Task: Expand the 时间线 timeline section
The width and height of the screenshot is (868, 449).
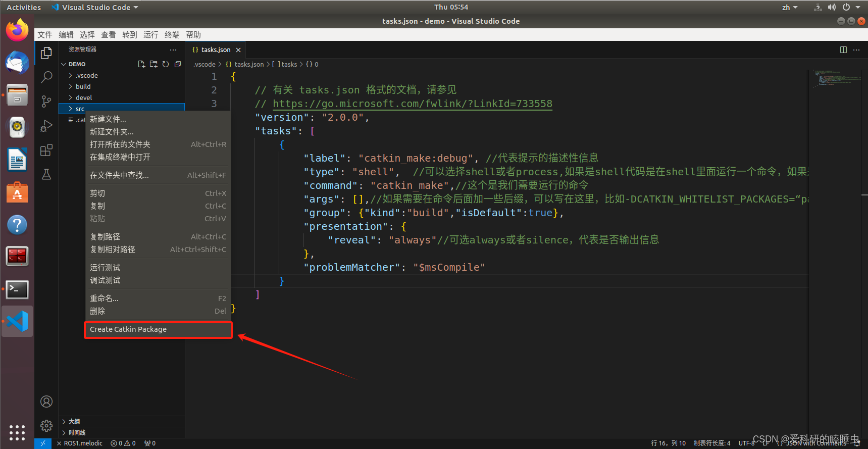Action: tap(121, 432)
